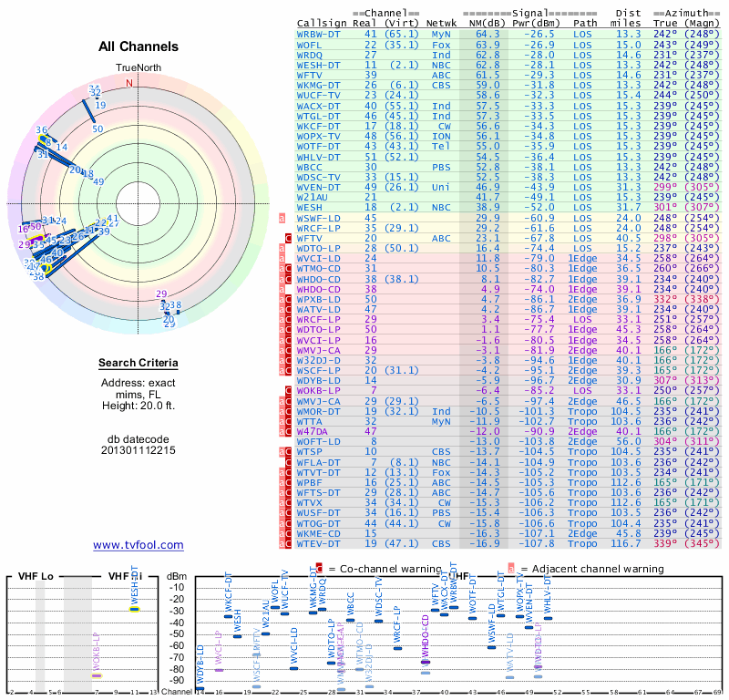Click the adjacent channel warning icon in the legend
This screenshot has height=700, width=729.
511,568
